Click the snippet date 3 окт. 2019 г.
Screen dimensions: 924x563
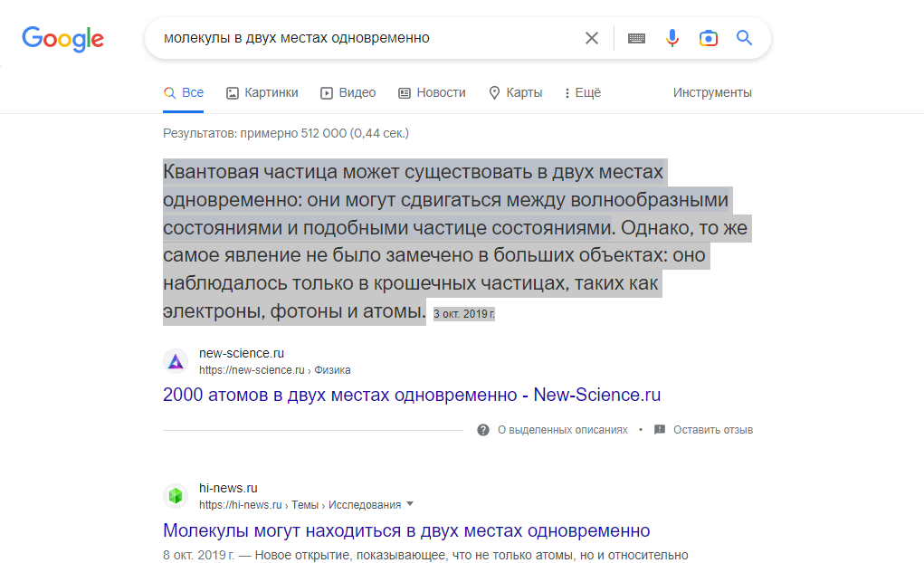pyautogui.click(x=464, y=313)
